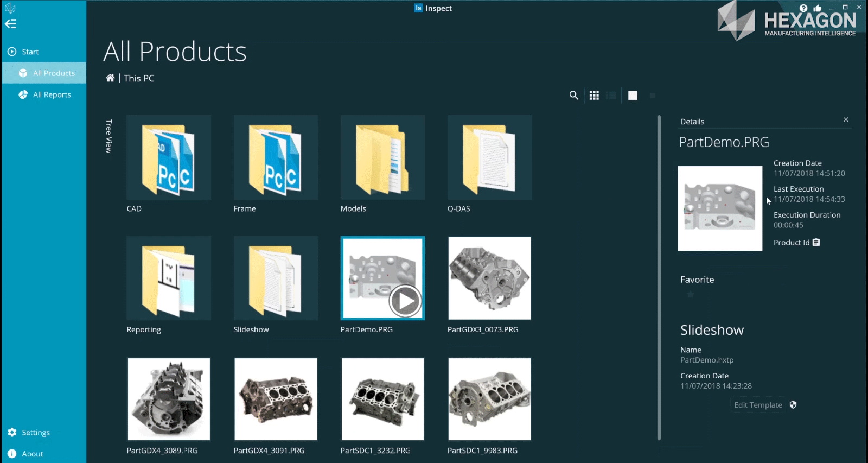Screen dimensions: 868x463
Task: Switch to list view layout
Action: coord(611,96)
